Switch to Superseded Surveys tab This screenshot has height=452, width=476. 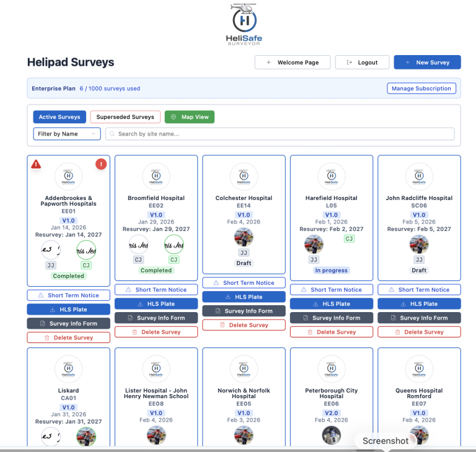[x=125, y=117]
